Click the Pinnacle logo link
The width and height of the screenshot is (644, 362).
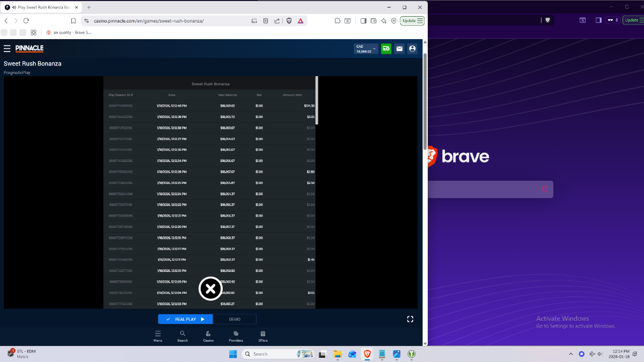[x=30, y=49]
